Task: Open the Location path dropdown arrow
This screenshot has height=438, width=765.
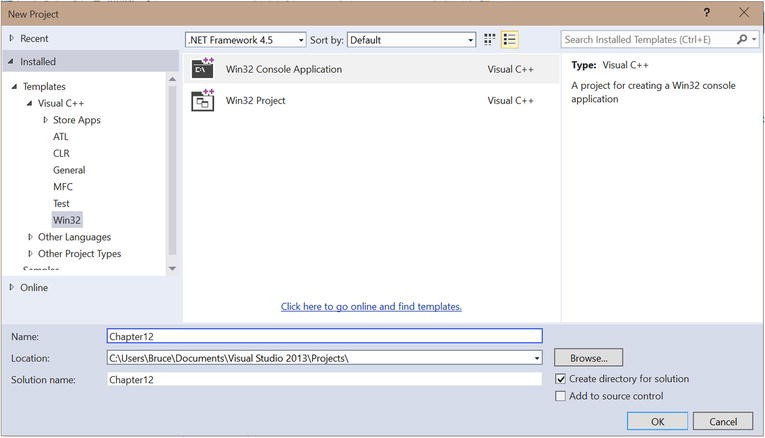Action: tap(537, 358)
